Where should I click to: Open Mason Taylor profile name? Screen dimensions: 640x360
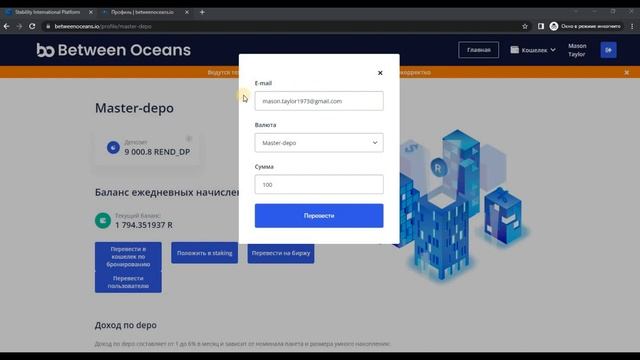577,50
